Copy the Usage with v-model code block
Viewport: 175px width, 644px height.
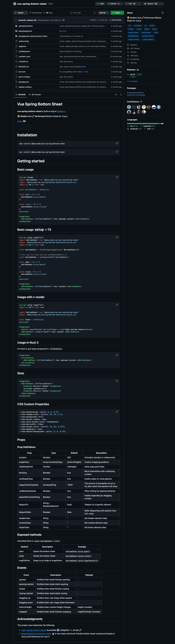click(x=117, y=305)
